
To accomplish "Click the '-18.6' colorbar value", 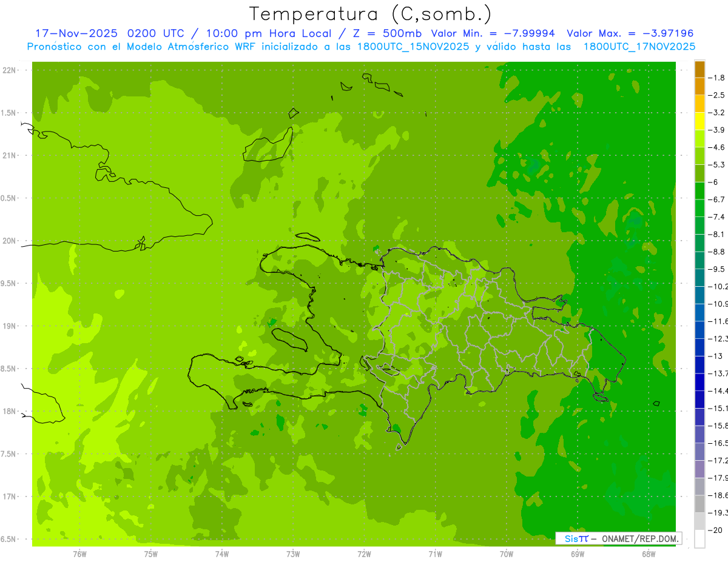I will [718, 495].
